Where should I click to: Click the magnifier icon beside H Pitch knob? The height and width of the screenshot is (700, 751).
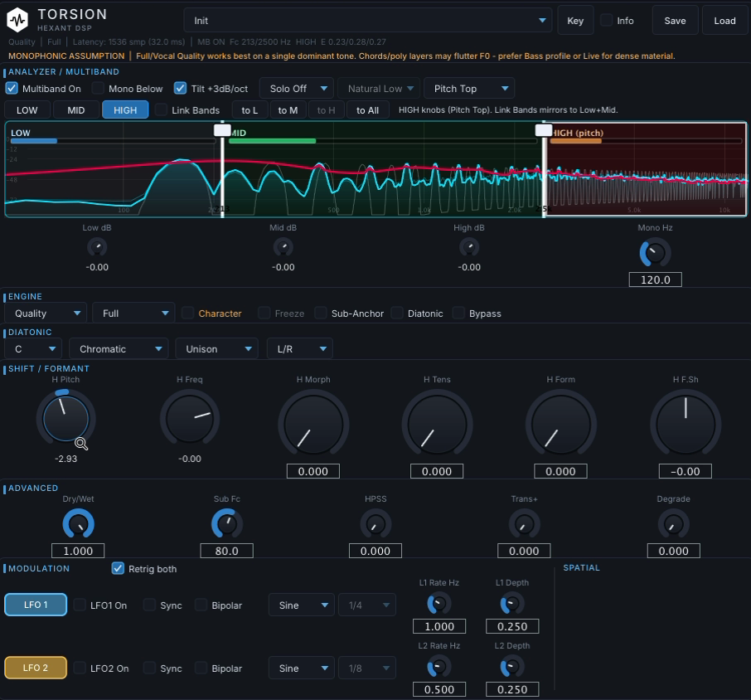[81, 444]
